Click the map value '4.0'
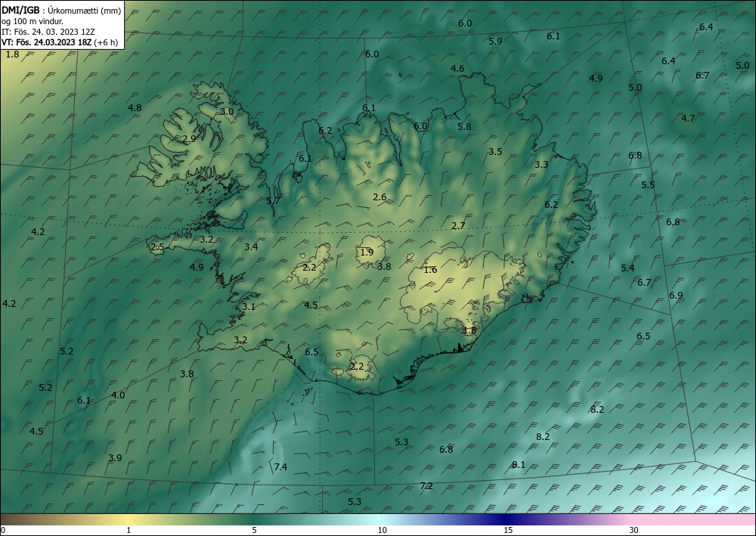Screen dimensions: 756x536 coord(118,395)
